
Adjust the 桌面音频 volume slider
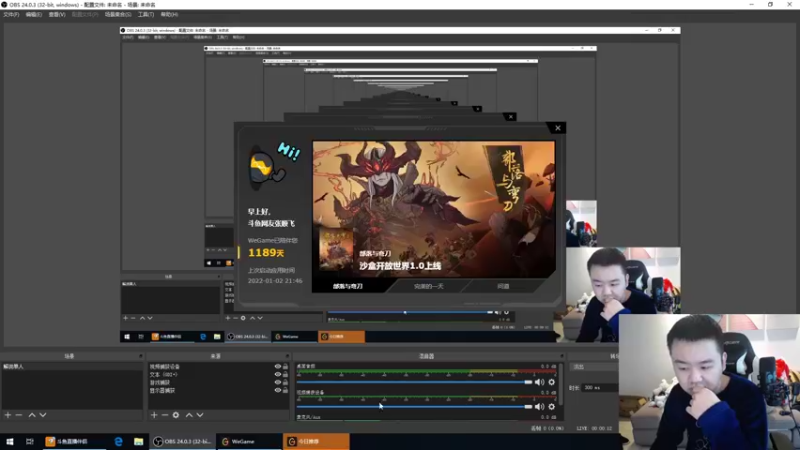tap(414, 382)
